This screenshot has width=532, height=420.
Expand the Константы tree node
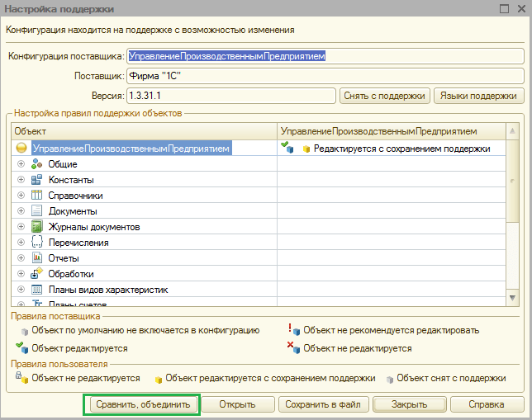click(21, 179)
